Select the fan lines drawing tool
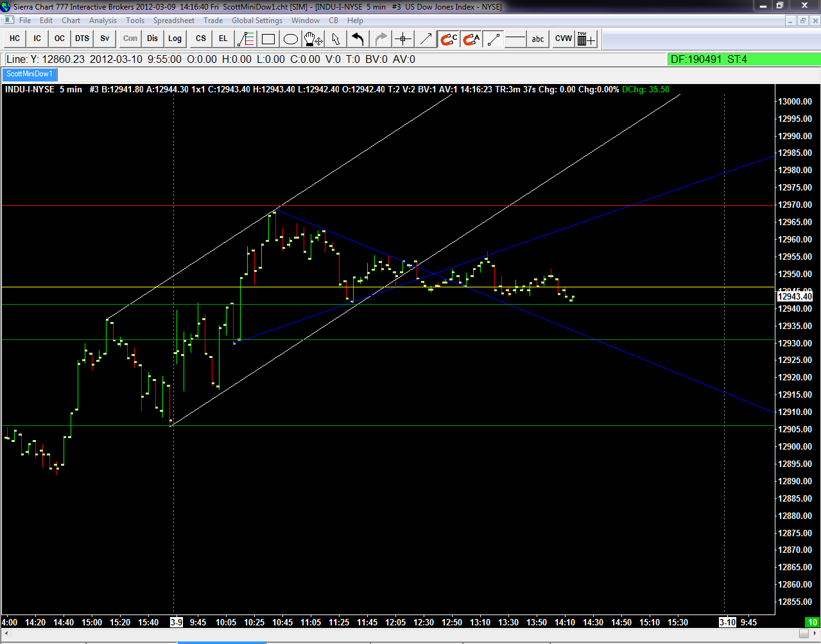821x644 pixels. pos(246,38)
